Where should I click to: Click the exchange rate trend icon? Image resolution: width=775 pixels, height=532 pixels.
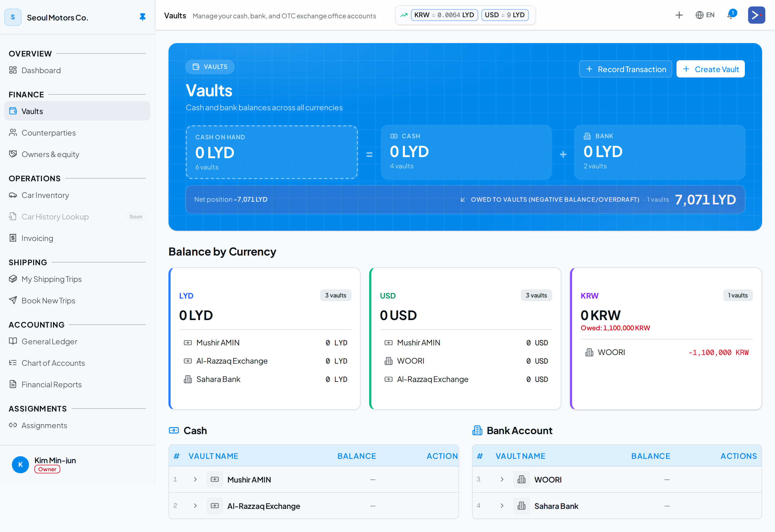(404, 15)
